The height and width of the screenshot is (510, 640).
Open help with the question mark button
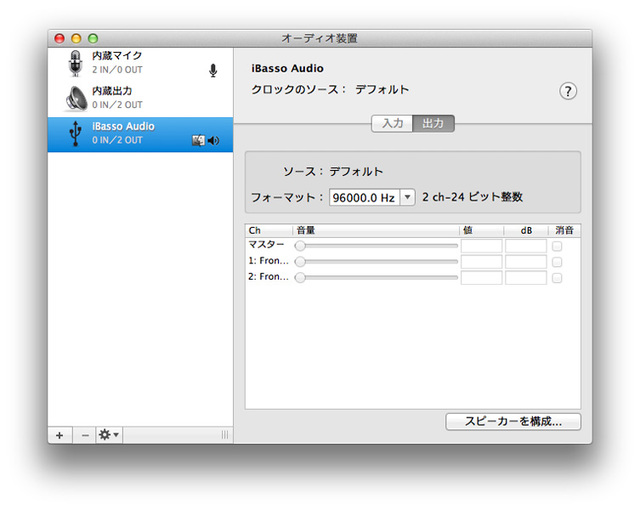(568, 91)
